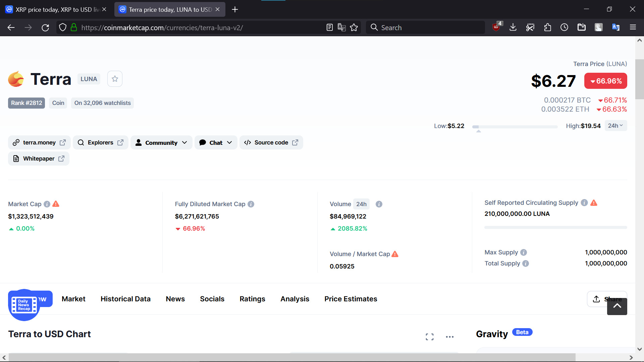The image size is (644, 362).
Task: Click Market Cap warning triangle icon
Action: 56,204
